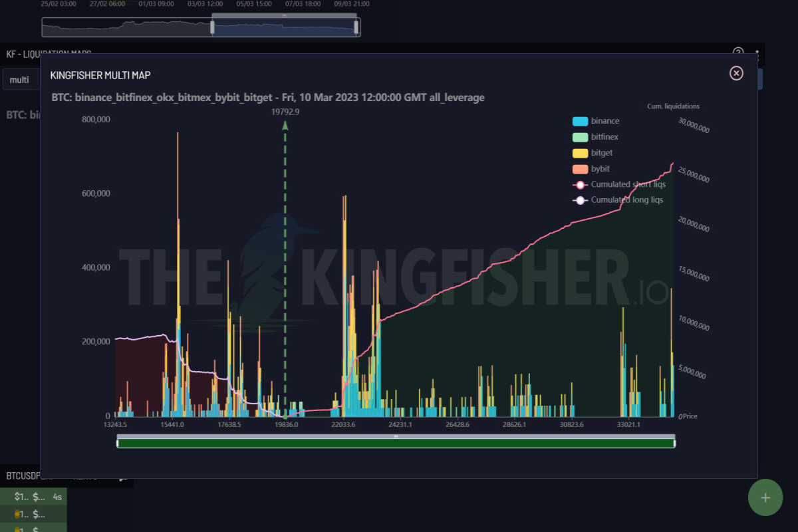Viewport: 798px width, 532px height.
Task: Click the green price range slider bar
Action: click(x=396, y=444)
